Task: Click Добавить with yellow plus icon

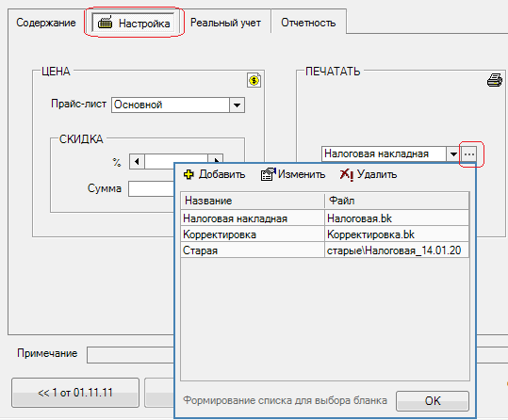Action: (x=214, y=174)
